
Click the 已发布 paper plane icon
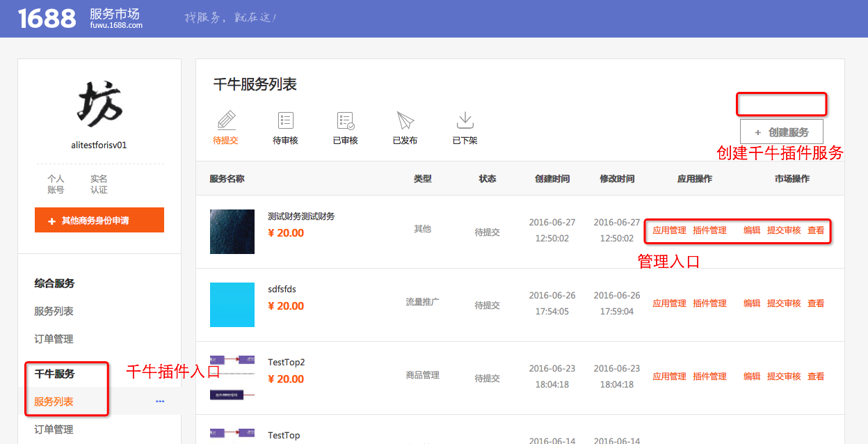pos(405,120)
